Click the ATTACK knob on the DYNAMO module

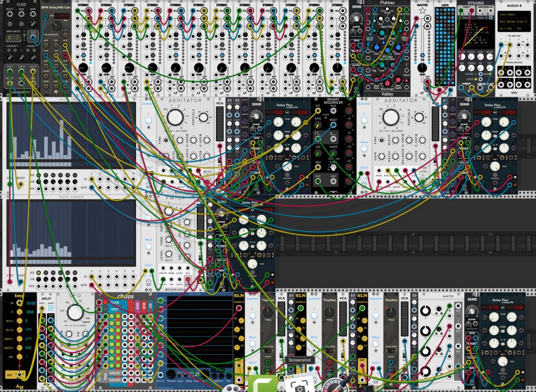point(463,57)
